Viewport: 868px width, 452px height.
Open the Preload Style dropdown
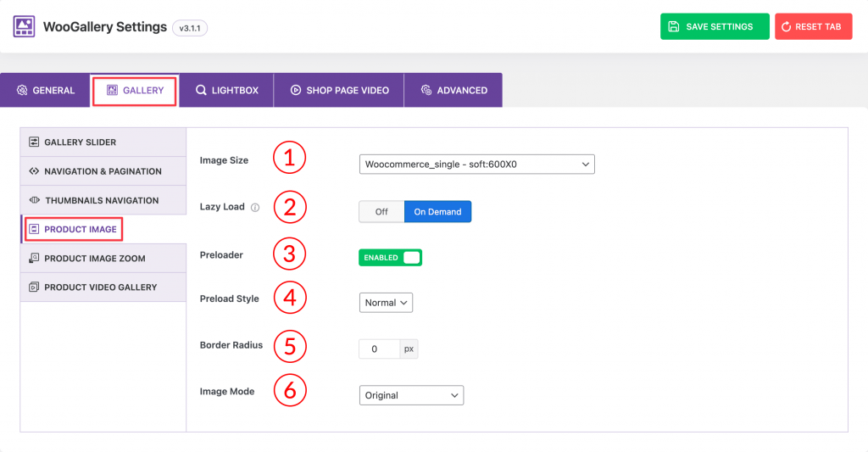(386, 303)
